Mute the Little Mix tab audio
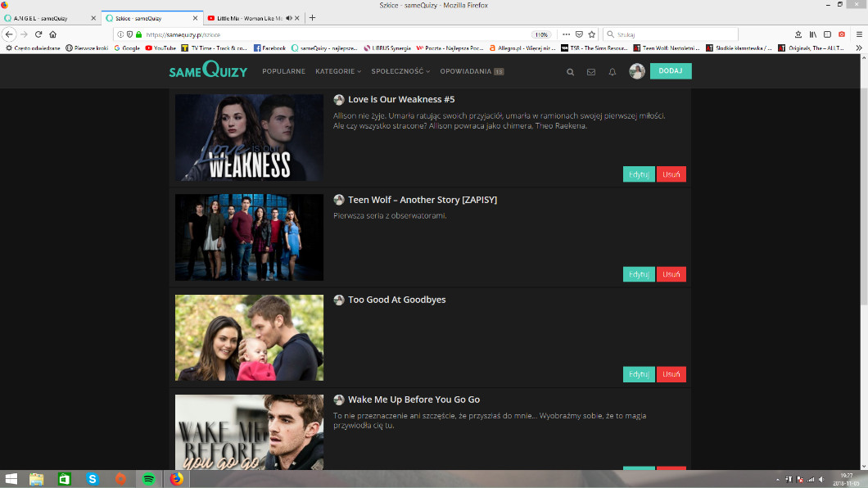The width and height of the screenshot is (868, 488). [290, 18]
